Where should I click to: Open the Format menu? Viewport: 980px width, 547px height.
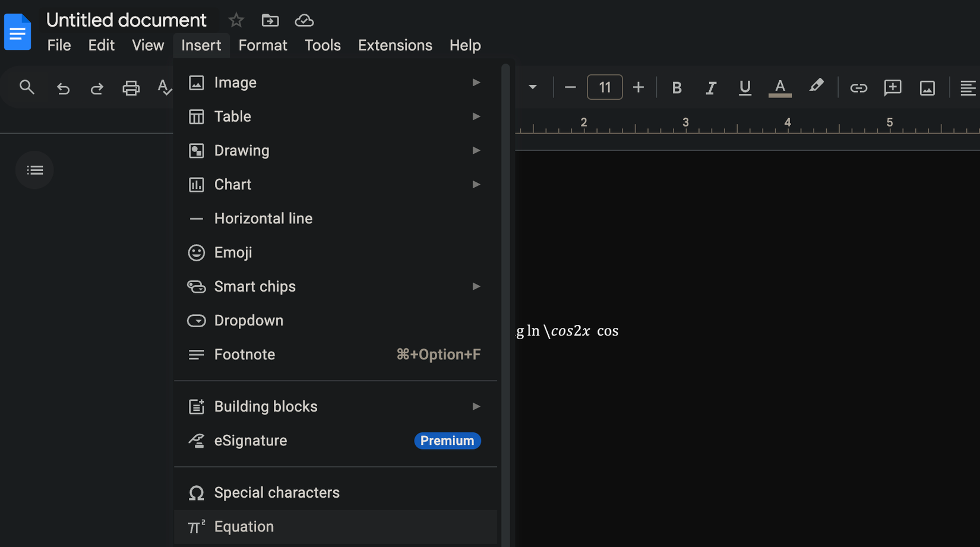pyautogui.click(x=263, y=45)
